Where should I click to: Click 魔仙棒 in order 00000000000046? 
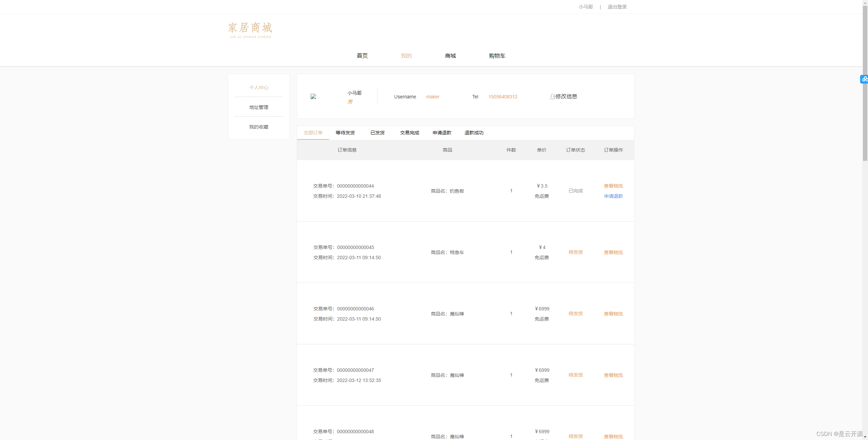pos(457,314)
